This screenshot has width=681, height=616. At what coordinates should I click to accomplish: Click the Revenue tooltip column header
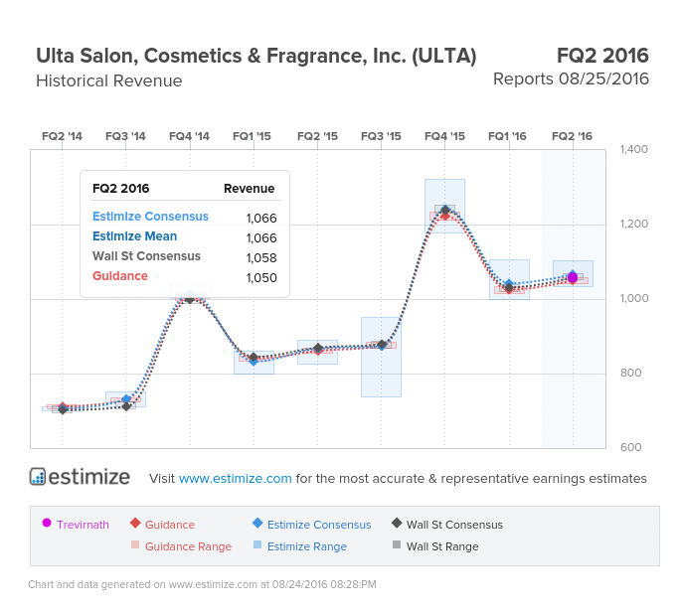pyautogui.click(x=249, y=189)
